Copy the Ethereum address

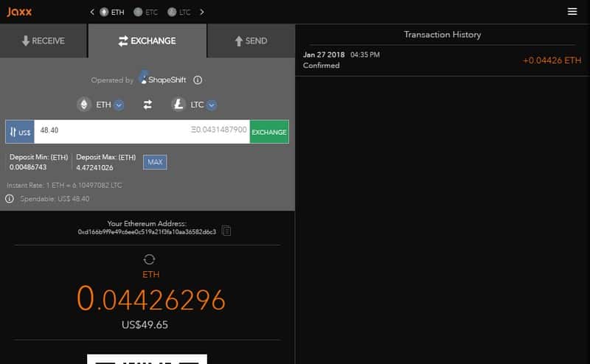226,231
